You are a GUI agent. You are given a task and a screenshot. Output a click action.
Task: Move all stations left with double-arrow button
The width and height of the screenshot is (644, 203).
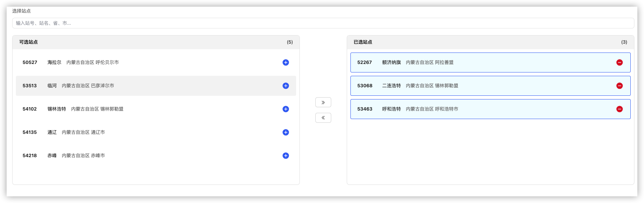click(x=323, y=118)
